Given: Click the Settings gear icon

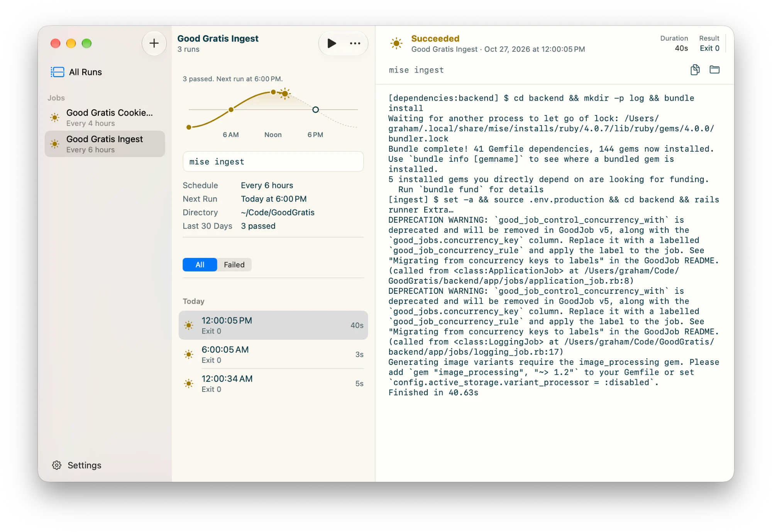Looking at the screenshot, I should 57,465.
